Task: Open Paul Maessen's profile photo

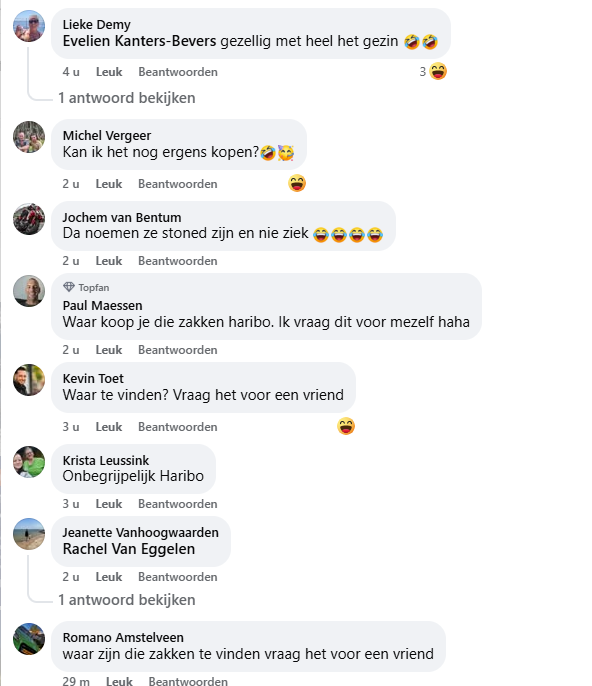Action: [x=29, y=291]
